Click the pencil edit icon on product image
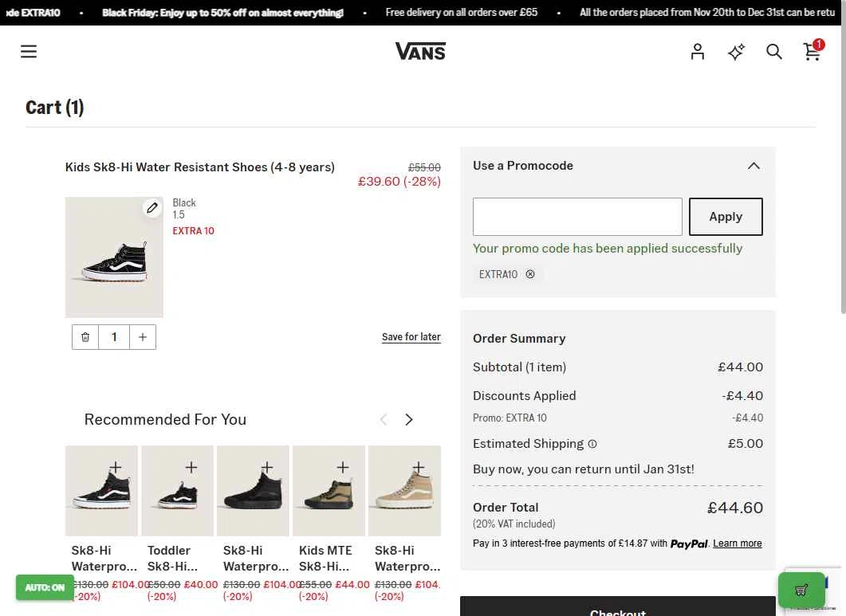 point(151,208)
